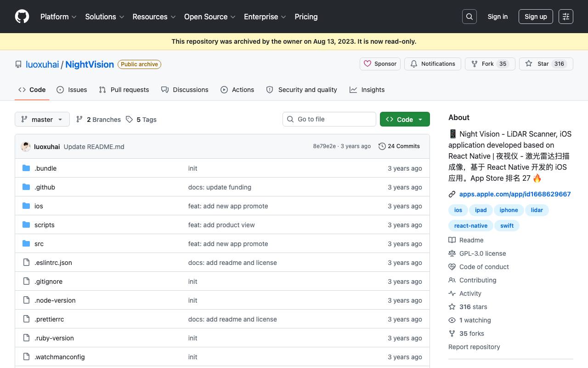The image size is (588, 368).
Task: Open the apps.apple.com/app/id1668629667 link
Action: (x=515, y=194)
